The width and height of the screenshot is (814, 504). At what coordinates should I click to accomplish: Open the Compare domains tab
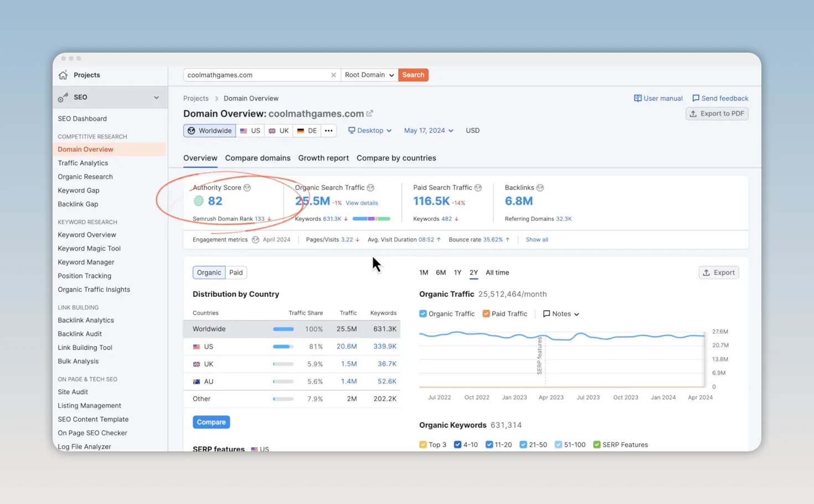[257, 158]
